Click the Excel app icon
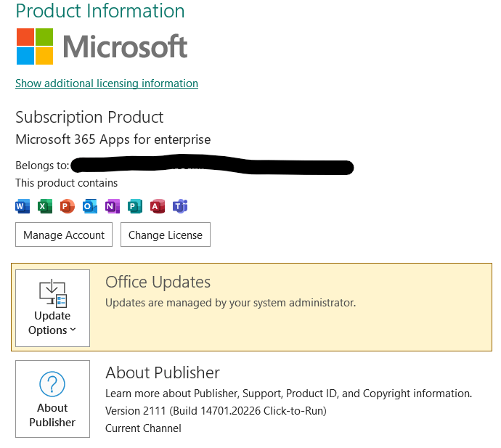This screenshot has height=448, width=501. 45,206
